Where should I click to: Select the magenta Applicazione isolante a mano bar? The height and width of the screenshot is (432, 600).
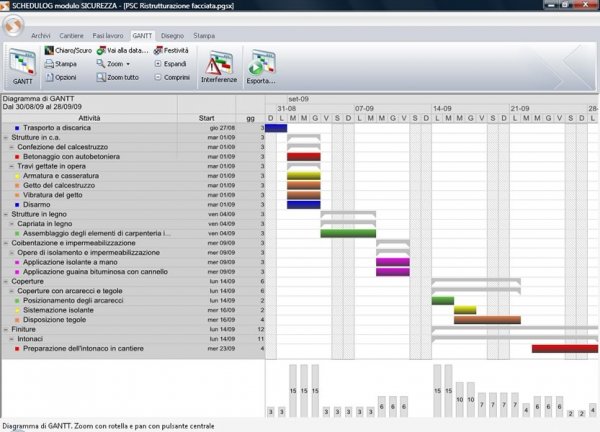tap(393, 262)
